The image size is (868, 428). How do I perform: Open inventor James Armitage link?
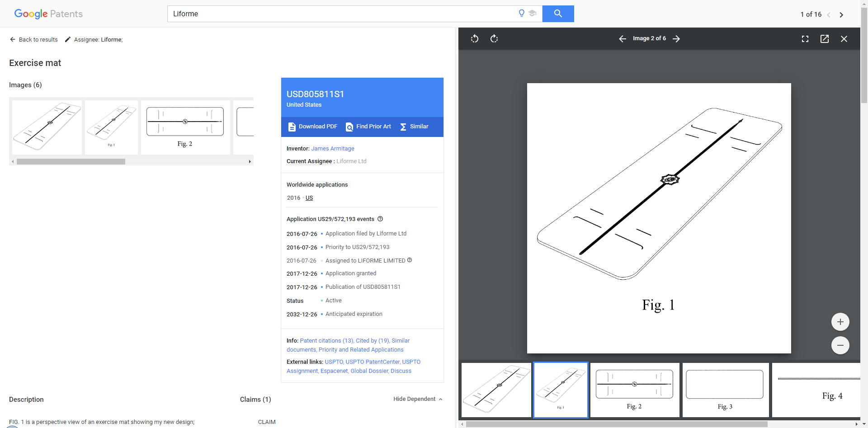coord(332,149)
